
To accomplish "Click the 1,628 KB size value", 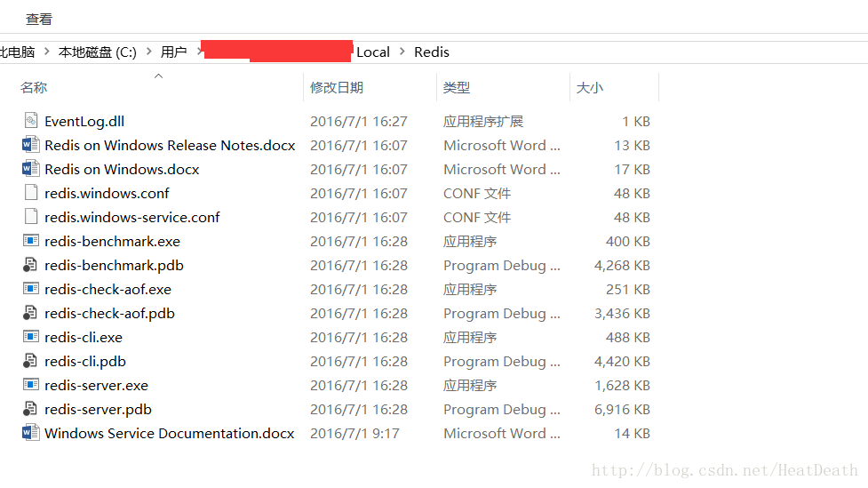I will point(622,386).
